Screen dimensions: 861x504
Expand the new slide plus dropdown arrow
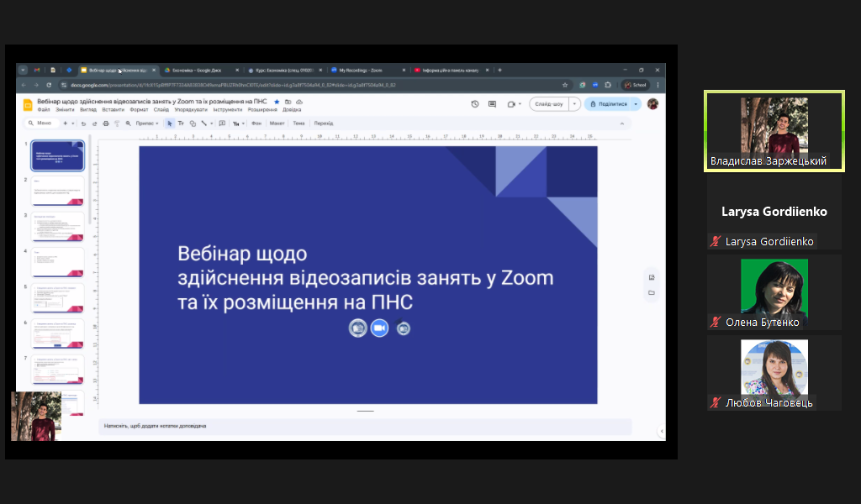[73, 123]
